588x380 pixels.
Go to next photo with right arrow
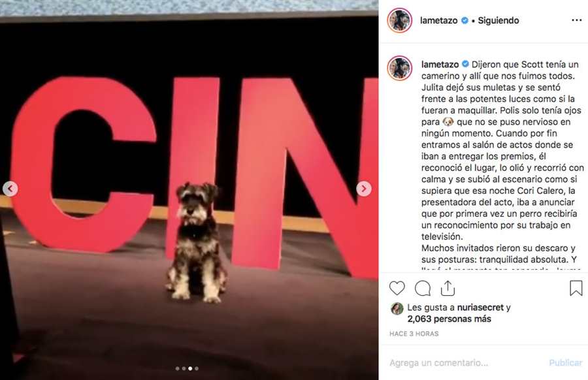364,189
